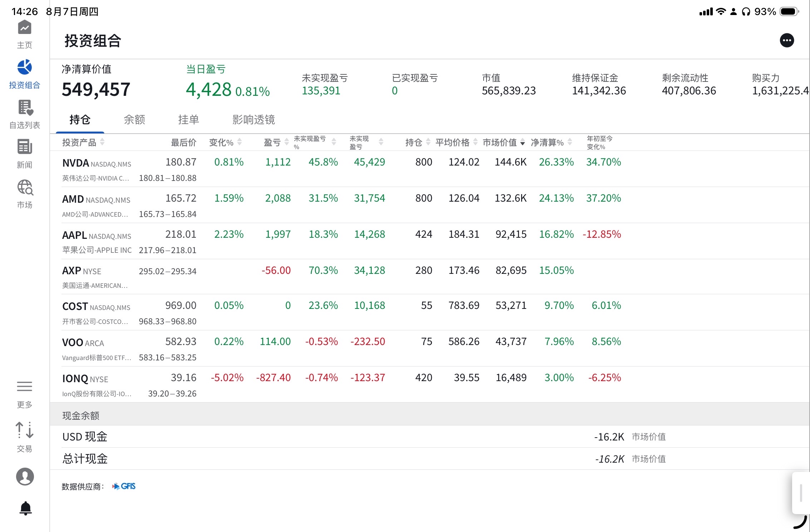810x532 pixels.
Task: Click the 未实现盈亏 total 135,391
Action: 321,91
